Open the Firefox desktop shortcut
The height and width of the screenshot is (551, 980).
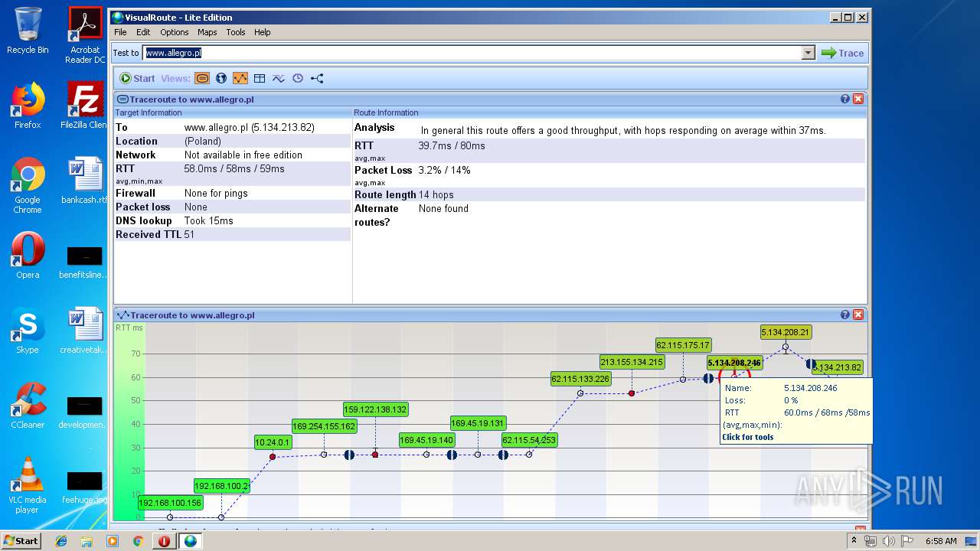click(x=28, y=106)
